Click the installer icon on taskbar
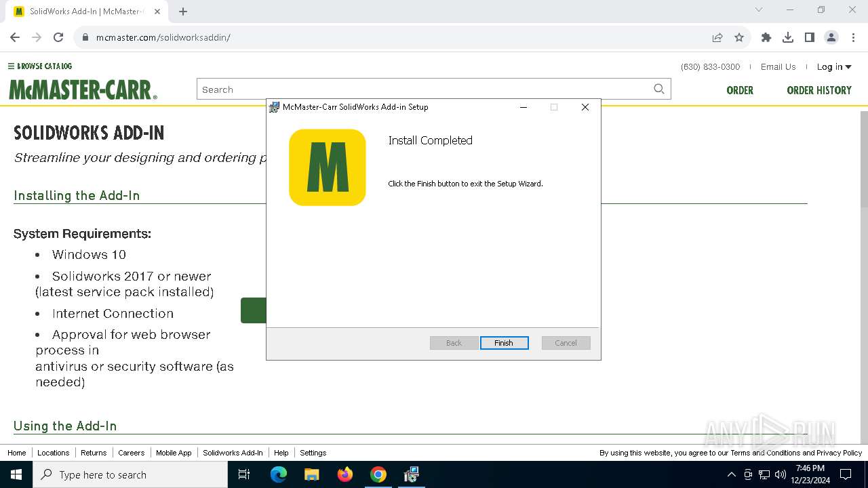This screenshot has width=868, height=488. 411,474
